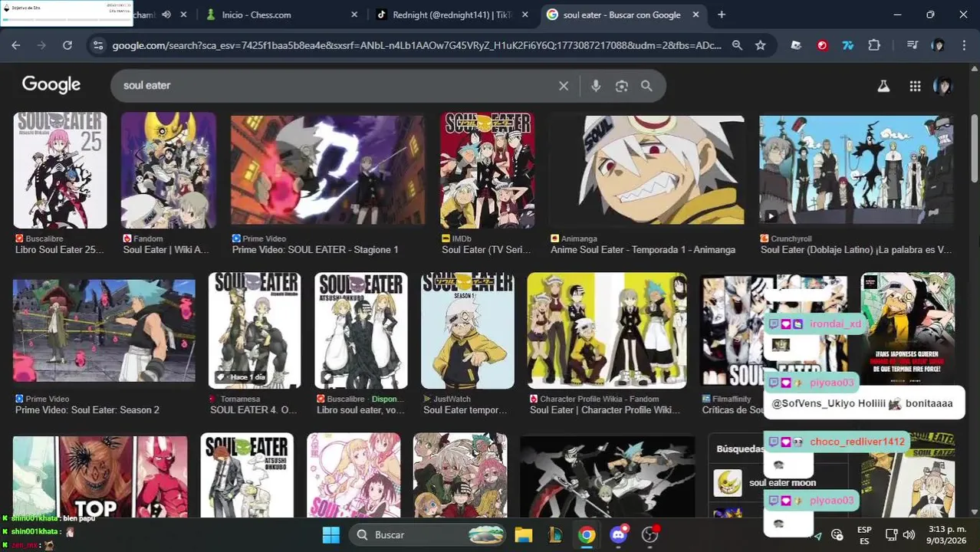Open IMDb Soul Eater TV Series image

tap(488, 170)
